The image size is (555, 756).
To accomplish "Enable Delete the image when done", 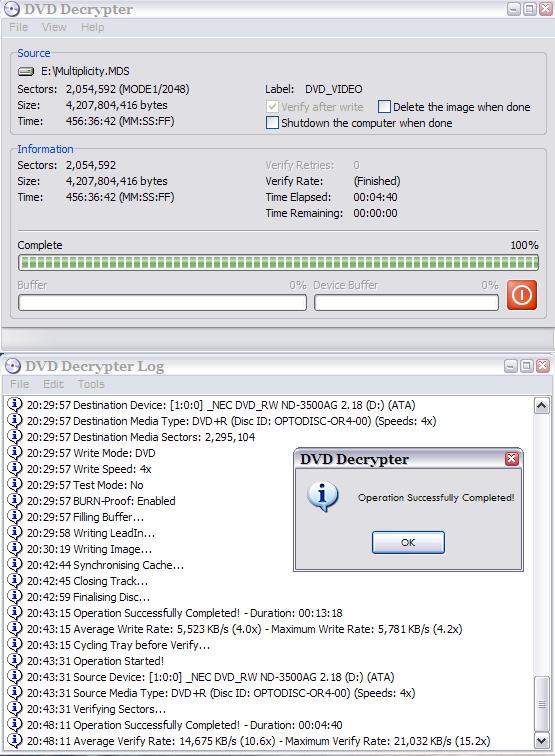I will 384,107.
